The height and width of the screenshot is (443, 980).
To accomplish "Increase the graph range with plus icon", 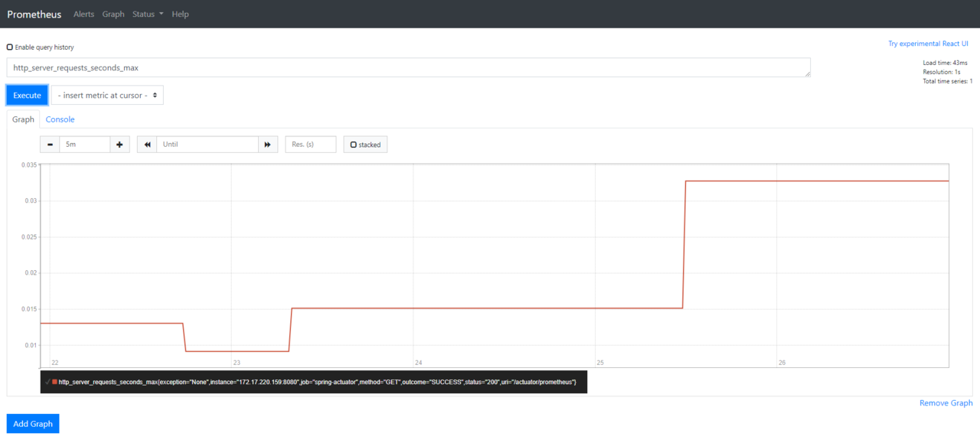I will pos(119,144).
